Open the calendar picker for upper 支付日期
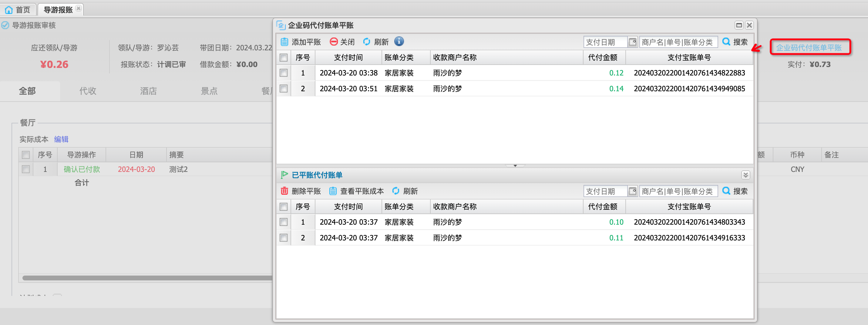868x325 pixels. point(632,42)
